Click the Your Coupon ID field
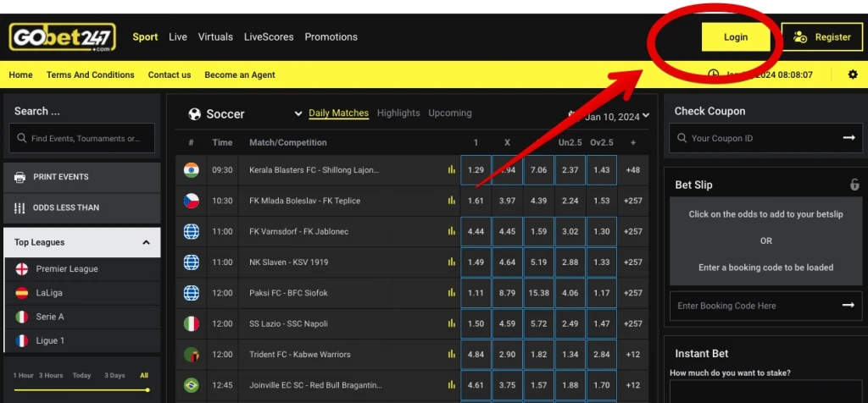Viewport: 868px width, 403px height. [765, 138]
